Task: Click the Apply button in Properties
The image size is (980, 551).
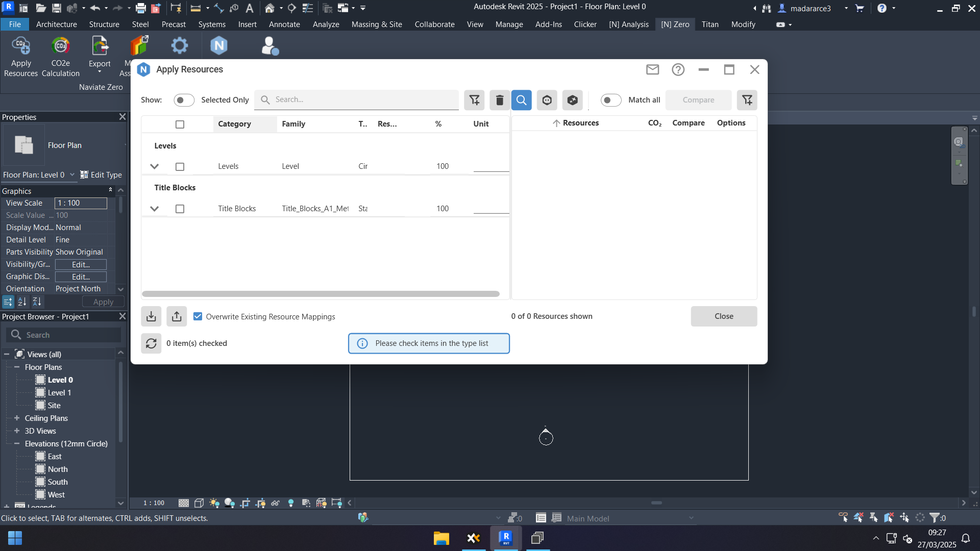Action: click(x=103, y=302)
